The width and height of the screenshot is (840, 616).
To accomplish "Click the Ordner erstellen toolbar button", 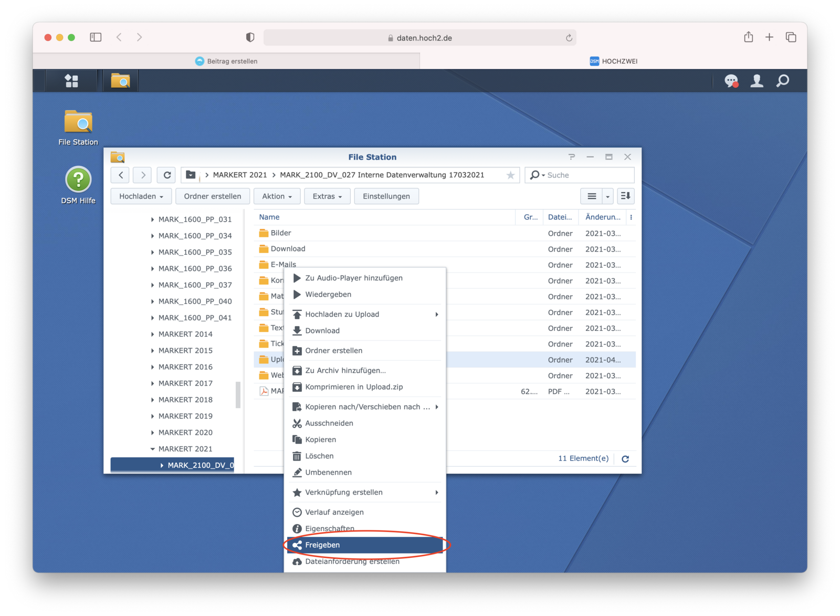I will click(213, 196).
